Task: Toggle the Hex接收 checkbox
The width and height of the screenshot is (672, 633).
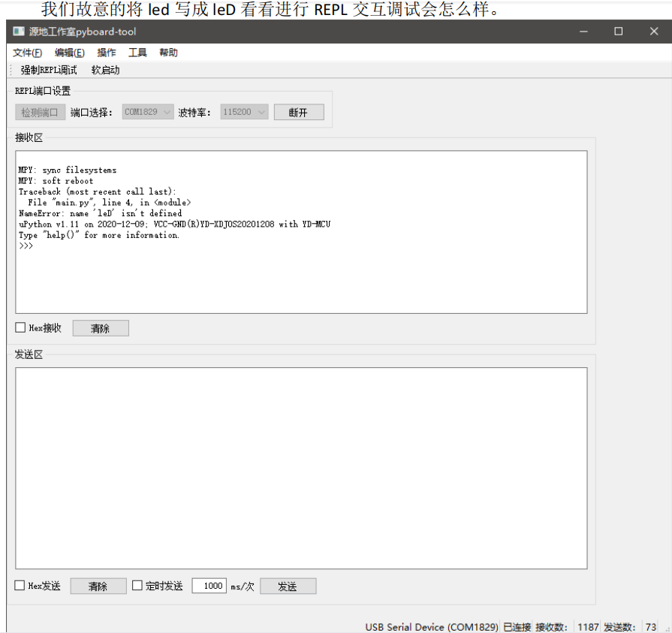Action: coord(20,328)
